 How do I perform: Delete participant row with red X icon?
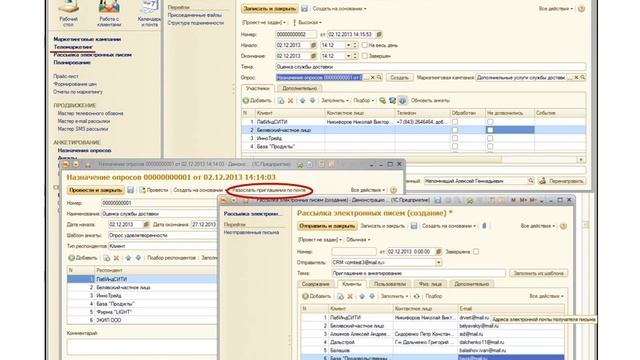point(291,100)
